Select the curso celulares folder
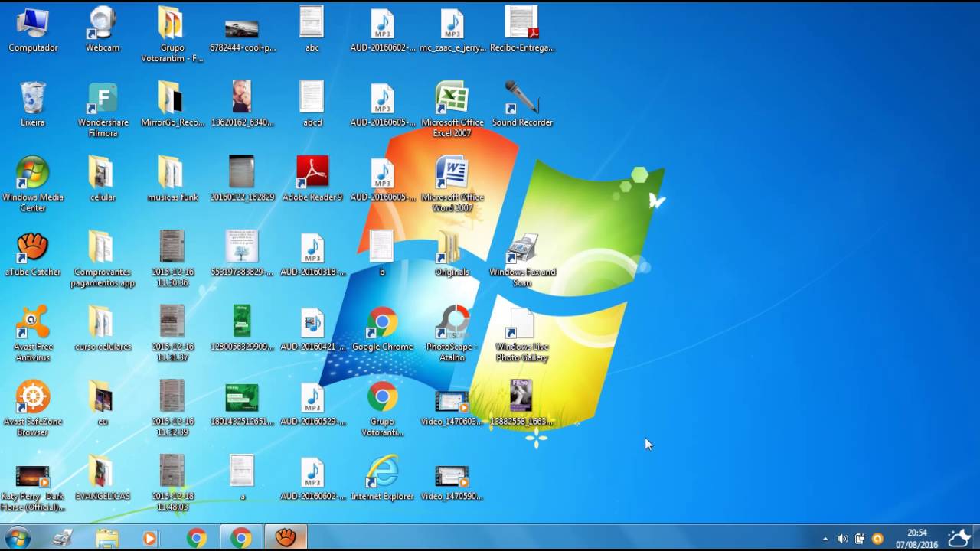The width and height of the screenshot is (980, 551). click(103, 328)
